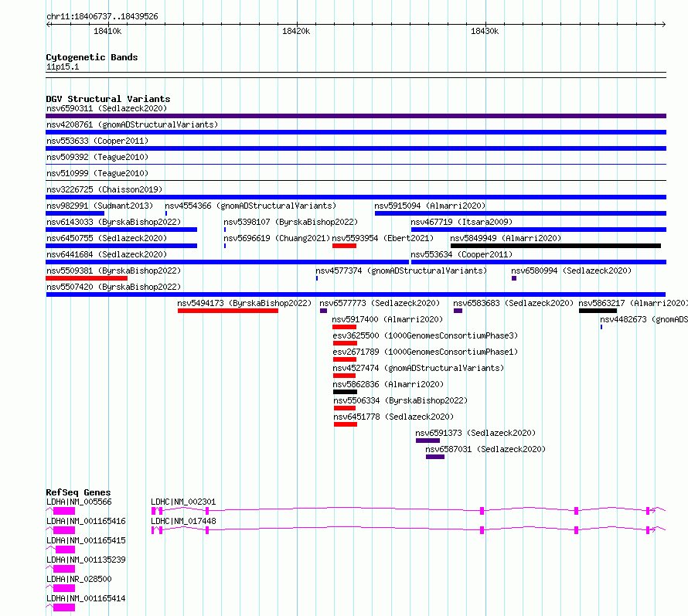Click the nsv509392 (Teague2010) label
Image resolution: width=688 pixels, height=616 pixels.
[97, 157]
